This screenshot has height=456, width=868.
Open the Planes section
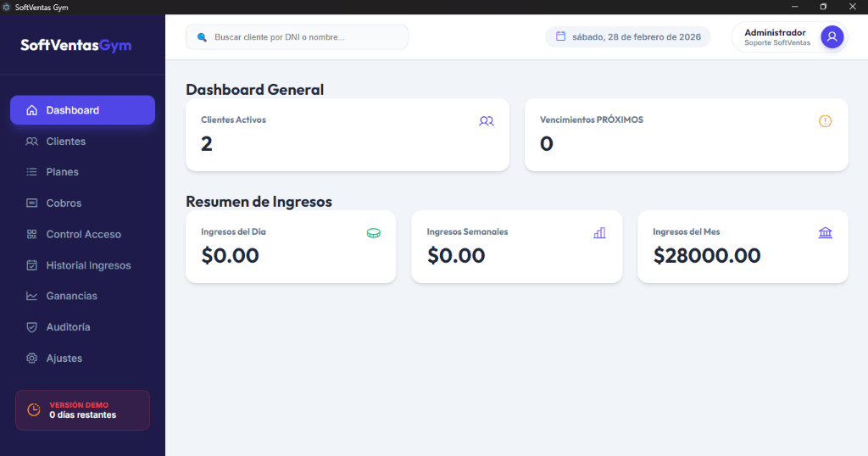point(82,172)
